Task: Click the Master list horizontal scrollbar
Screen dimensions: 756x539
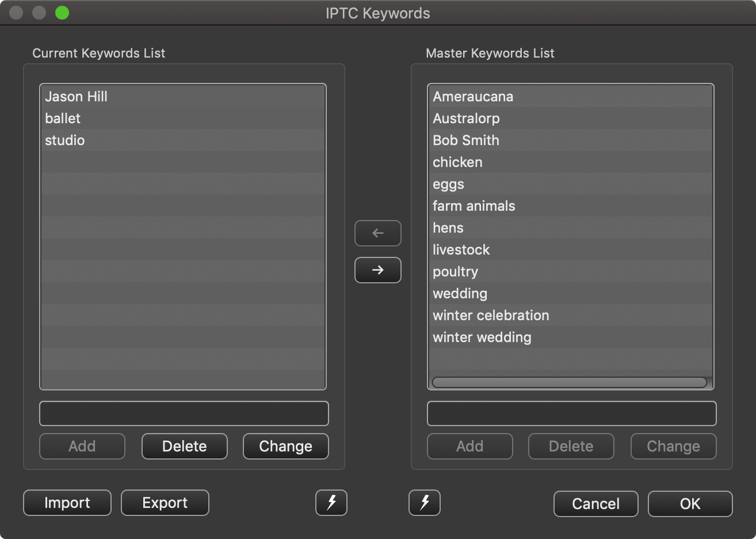Action: tap(570, 382)
